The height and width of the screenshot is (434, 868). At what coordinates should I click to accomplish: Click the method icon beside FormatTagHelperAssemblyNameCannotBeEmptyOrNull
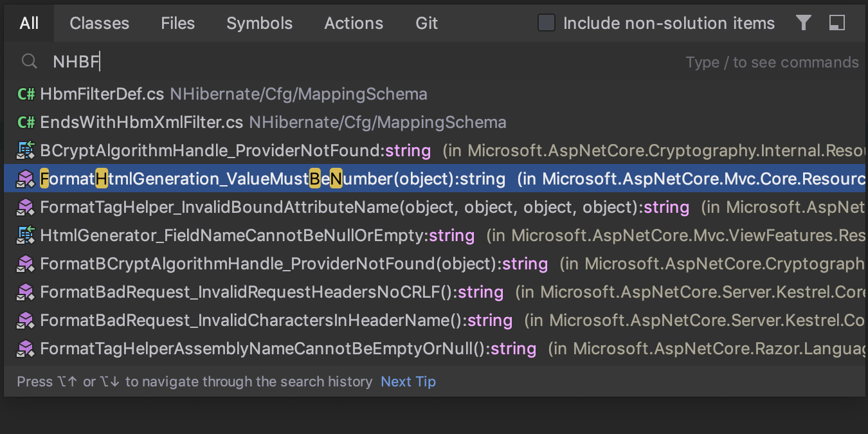pos(26,348)
